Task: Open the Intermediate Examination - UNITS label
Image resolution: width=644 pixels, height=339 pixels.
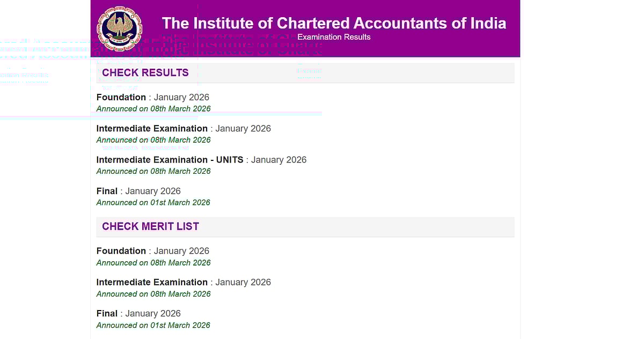Action: [170, 159]
